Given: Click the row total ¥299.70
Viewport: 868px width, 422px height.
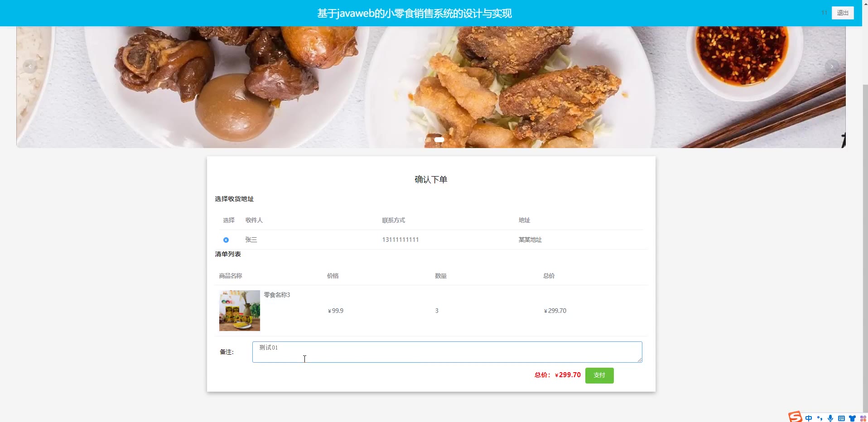Looking at the screenshot, I should (x=555, y=311).
